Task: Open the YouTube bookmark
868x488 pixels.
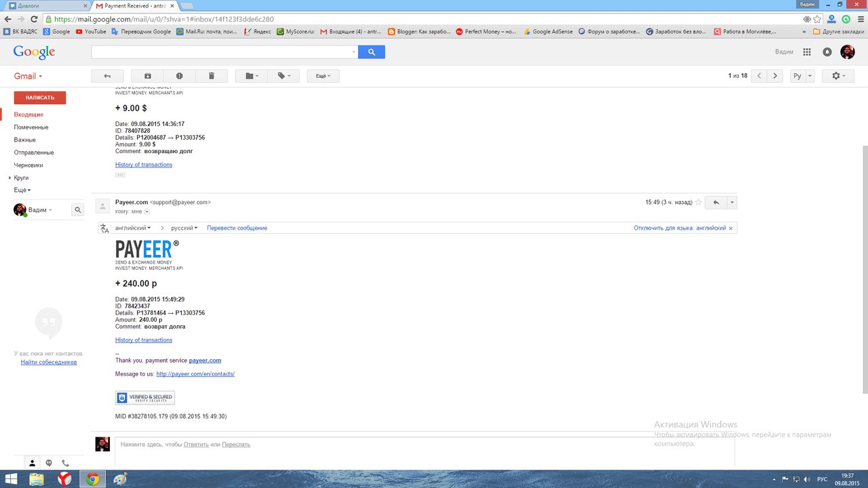Action: (91, 31)
